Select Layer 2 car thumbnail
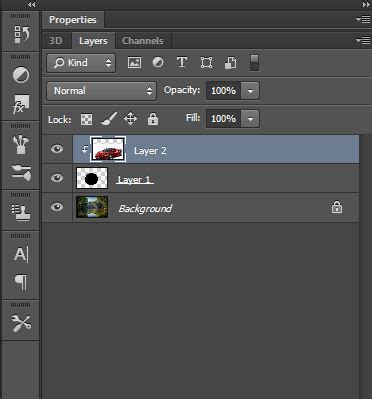 108,149
